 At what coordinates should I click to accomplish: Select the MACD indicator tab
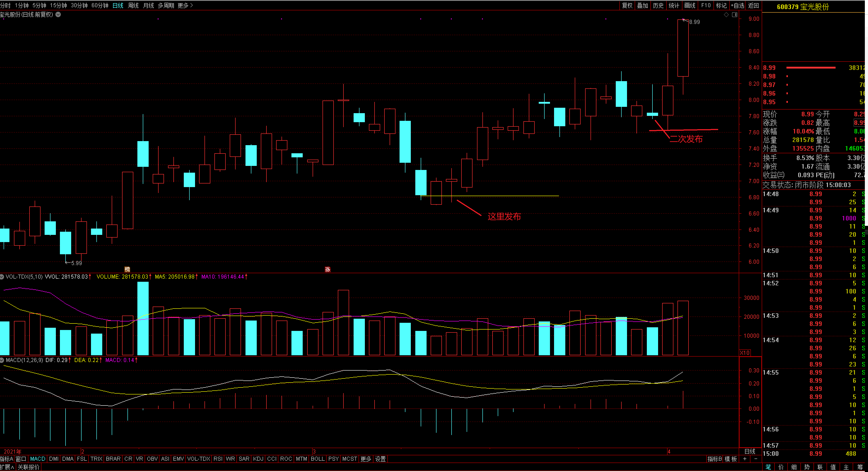38,459
